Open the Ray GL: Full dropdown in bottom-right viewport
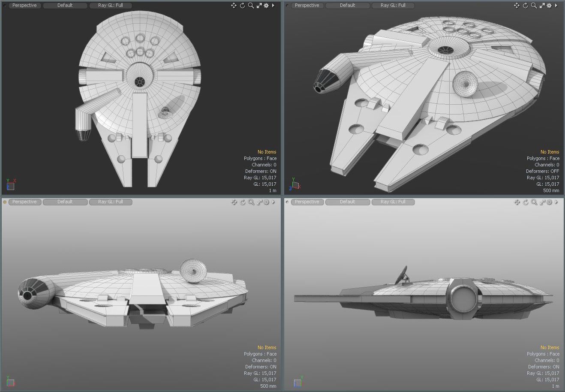This screenshot has height=392, width=565. [393, 202]
